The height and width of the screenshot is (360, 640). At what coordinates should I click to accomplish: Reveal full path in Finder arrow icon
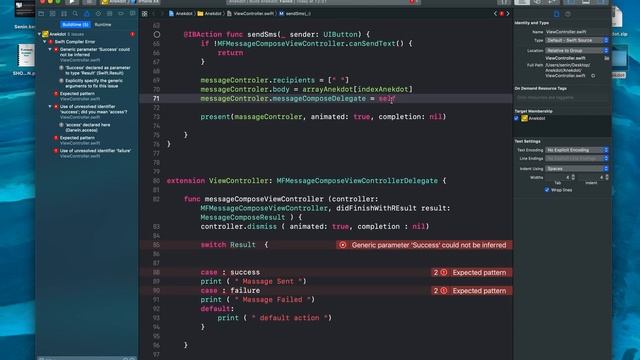pos(593,76)
